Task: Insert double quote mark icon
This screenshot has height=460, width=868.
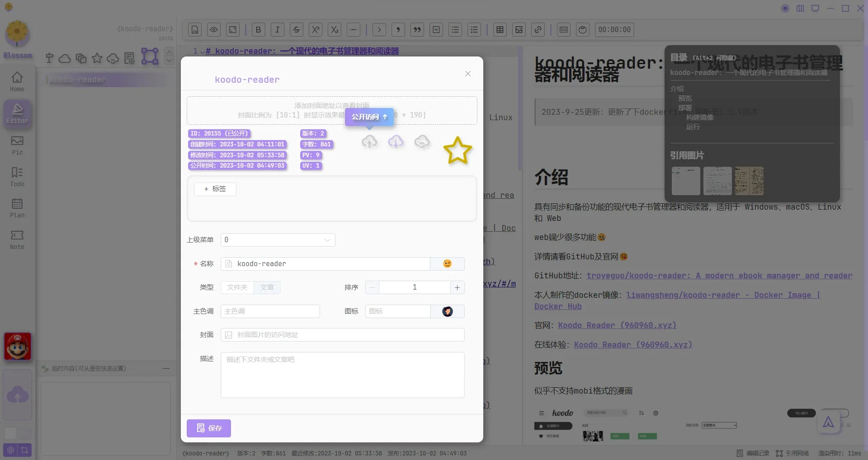Action: (x=417, y=30)
